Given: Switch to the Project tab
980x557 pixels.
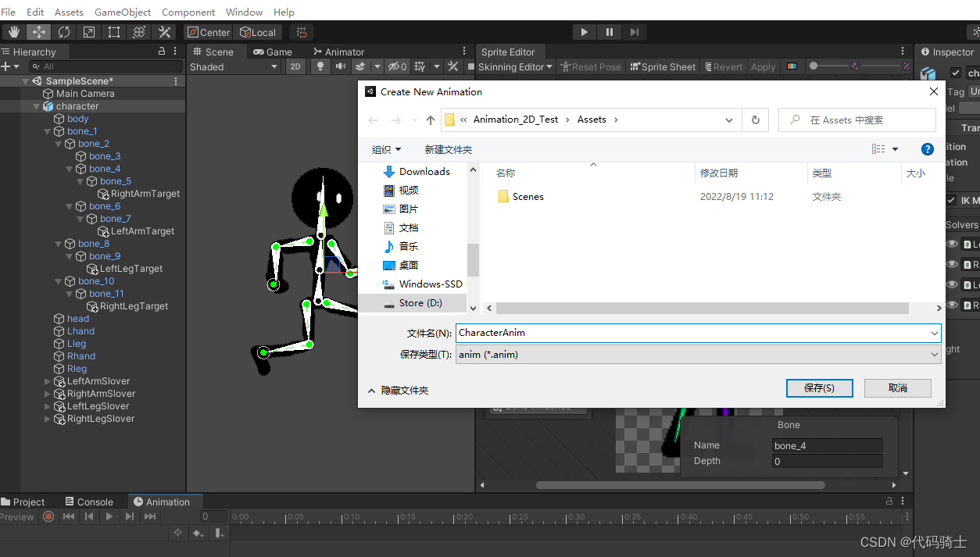Looking at the screenshot, I should [23, 502].
